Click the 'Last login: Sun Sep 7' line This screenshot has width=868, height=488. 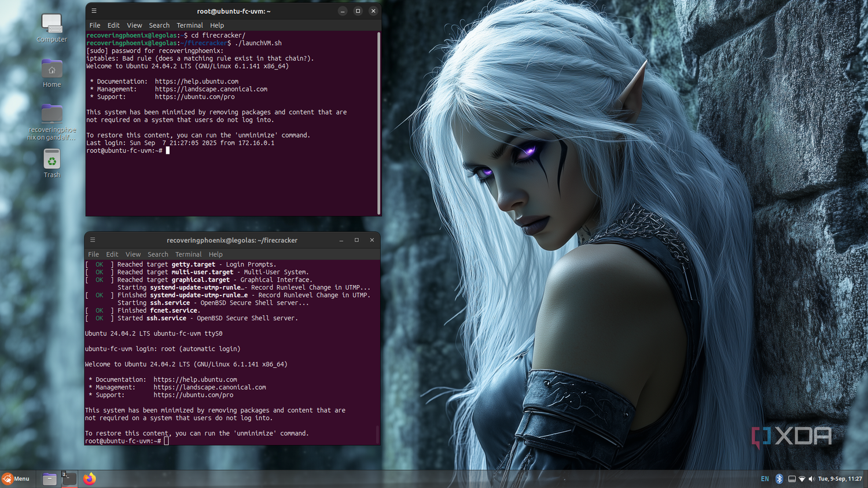click(181, 143)
